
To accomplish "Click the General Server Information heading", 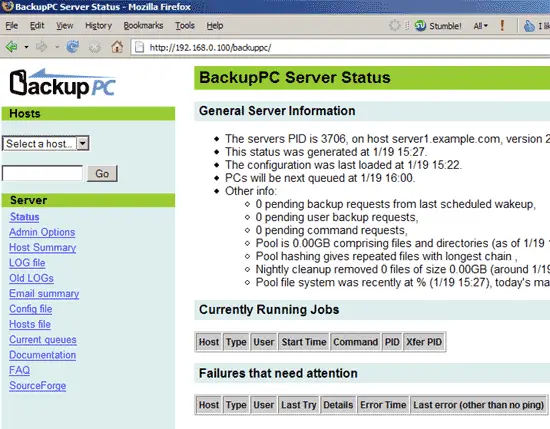I will point(277,111).
